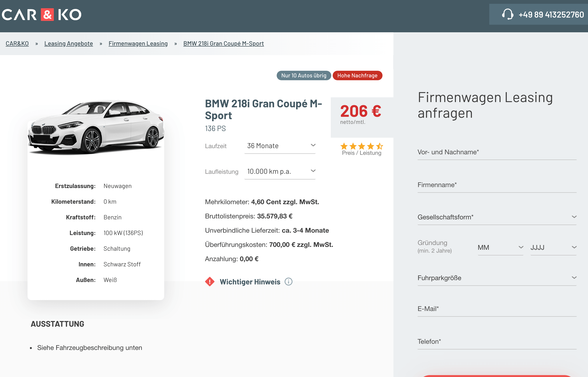Click the Bruttolistenpreis 35.579,83 € value
588x377 pixels.
[275, 216]
